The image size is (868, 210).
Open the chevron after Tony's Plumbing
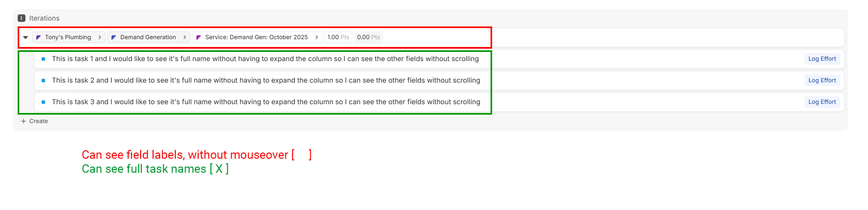pos(100,37)
